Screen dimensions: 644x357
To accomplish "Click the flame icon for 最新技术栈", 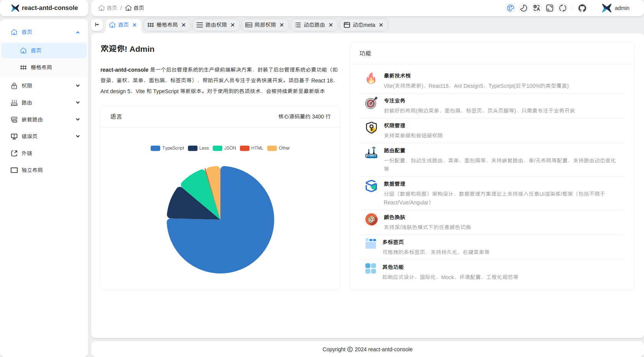I will (371, 78).
